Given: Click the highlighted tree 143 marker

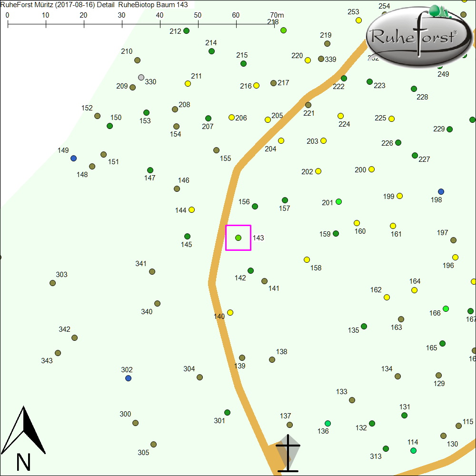Looking at the screenshot, I should pyautogui.click(x=238, y=238).
